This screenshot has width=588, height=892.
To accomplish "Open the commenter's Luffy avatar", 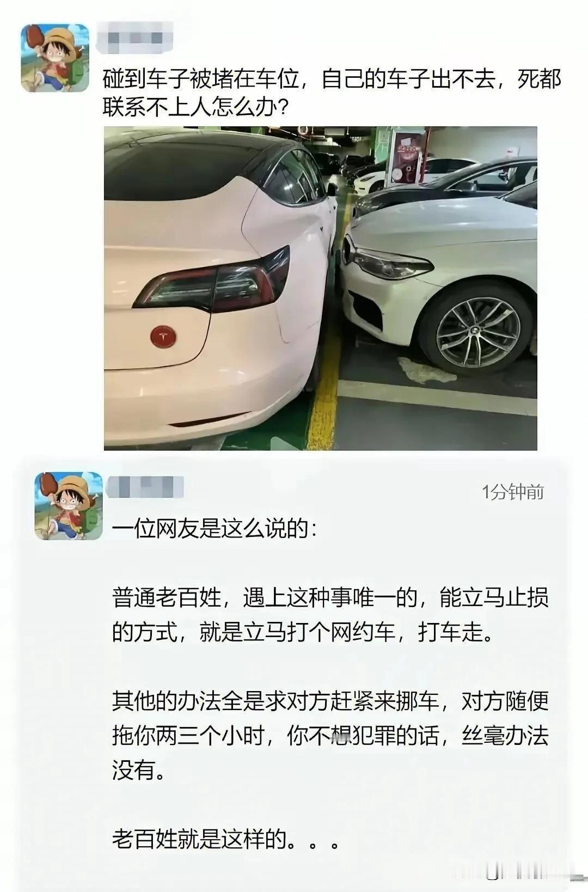I will point(69,506).
